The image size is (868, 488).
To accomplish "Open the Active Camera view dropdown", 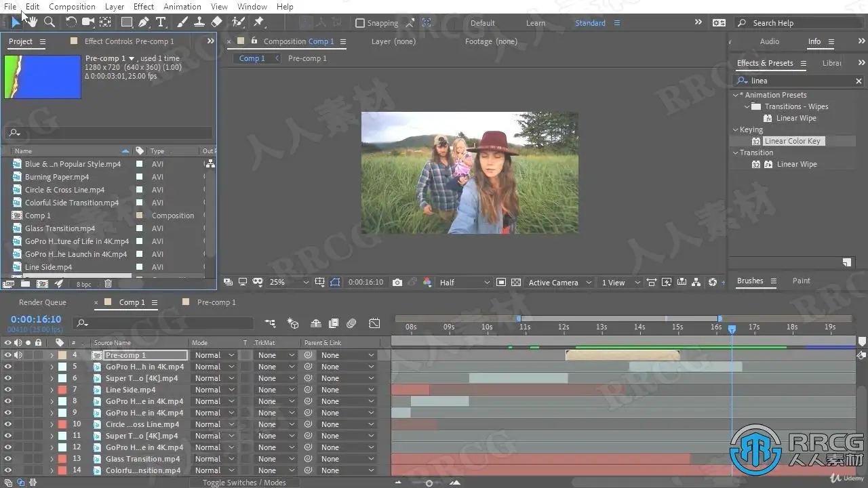I will tap(559, 283).
